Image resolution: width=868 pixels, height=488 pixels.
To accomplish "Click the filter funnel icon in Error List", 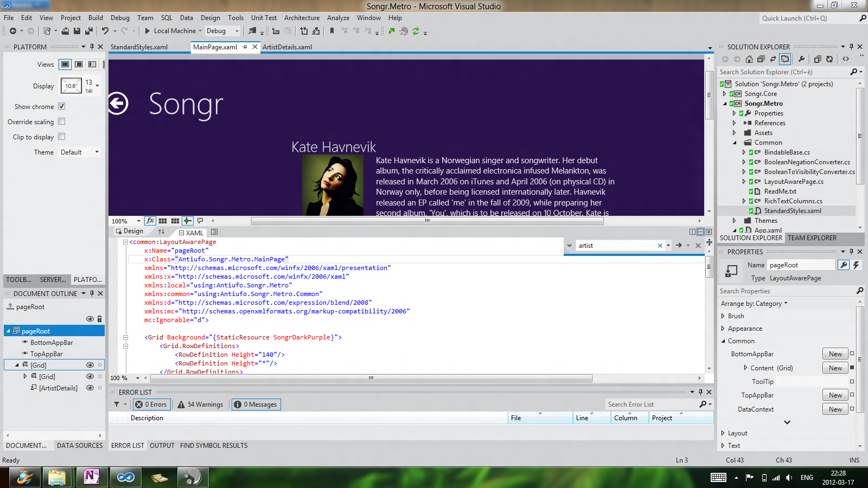I will (x=117, y=404).
